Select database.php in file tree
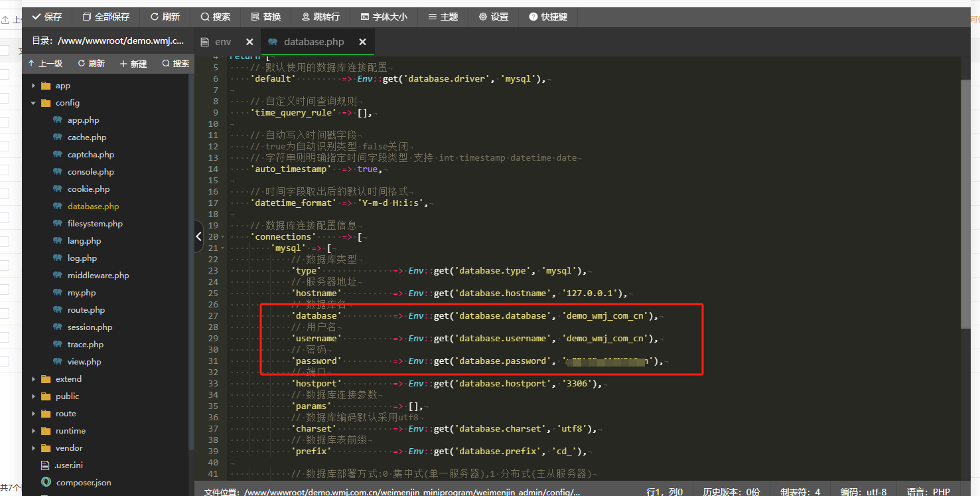The height and width of the screenshot is (496, 980). [x=93, y=207]
